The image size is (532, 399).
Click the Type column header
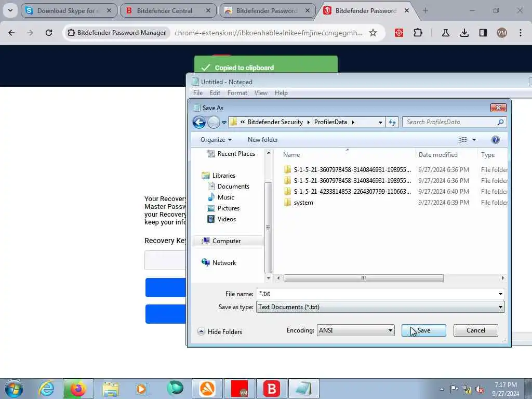coord(487,155)
